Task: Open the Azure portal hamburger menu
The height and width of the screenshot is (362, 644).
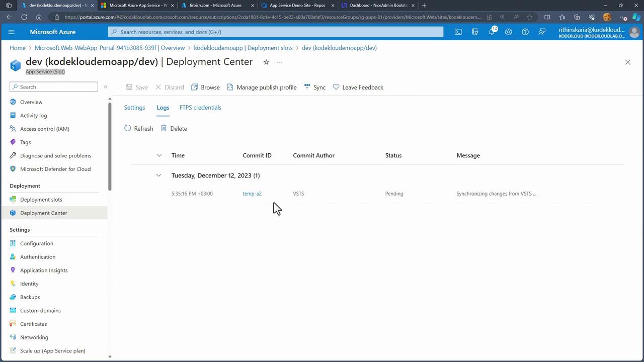Action: (x=12, y=32)
